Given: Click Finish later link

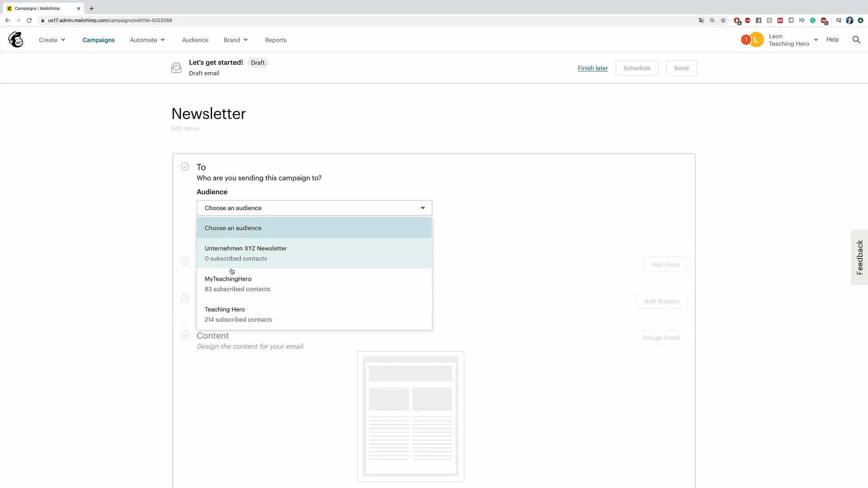Looking at the screenshot, I should coord(593,68).
